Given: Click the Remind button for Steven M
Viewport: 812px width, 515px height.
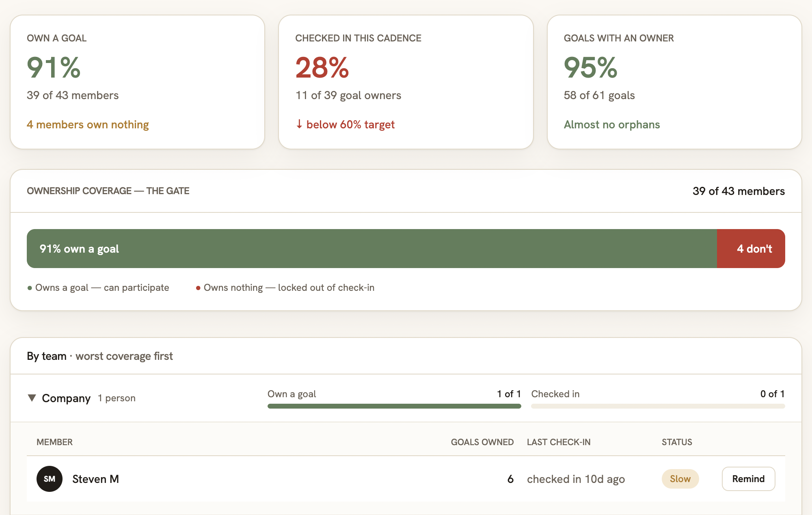Looking at the screenshot, I should tap(748, 479).
